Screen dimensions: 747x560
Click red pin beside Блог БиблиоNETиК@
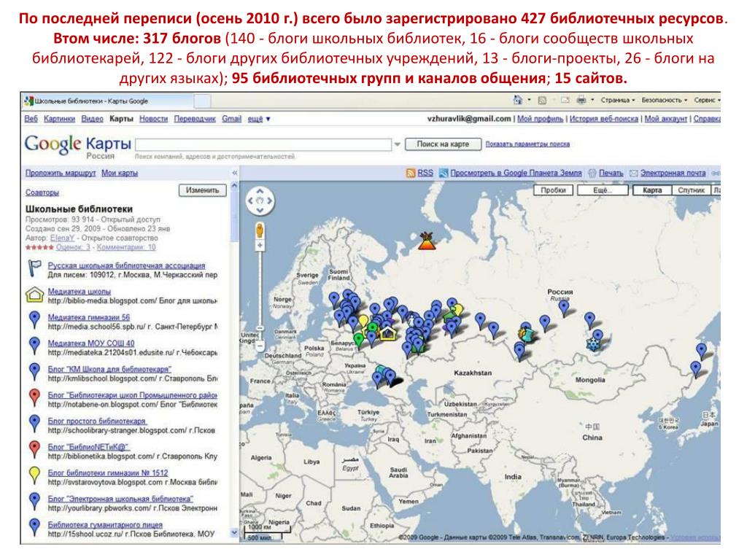[x=34, y=450]
